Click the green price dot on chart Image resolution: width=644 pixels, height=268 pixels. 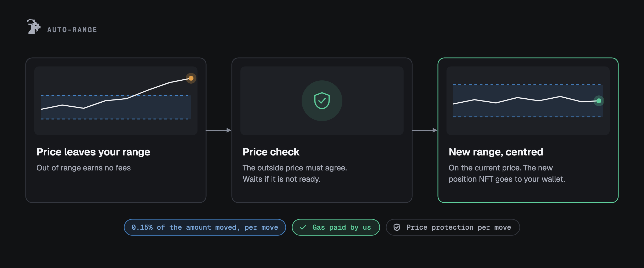coord(599,101)
